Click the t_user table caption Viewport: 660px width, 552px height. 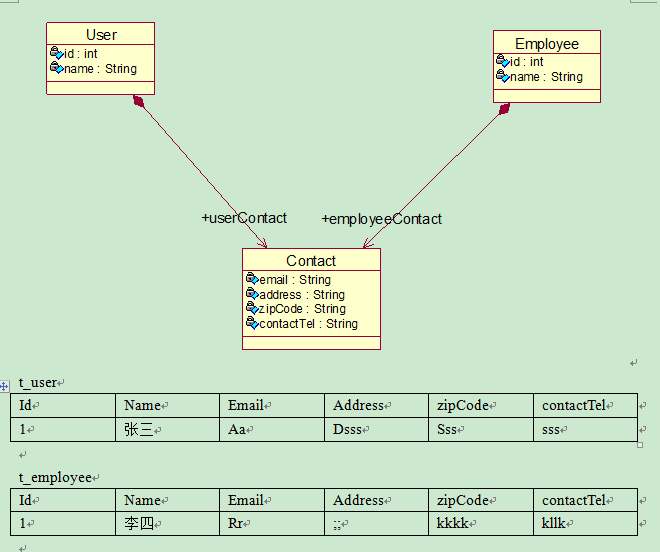(x=38, y=382)
